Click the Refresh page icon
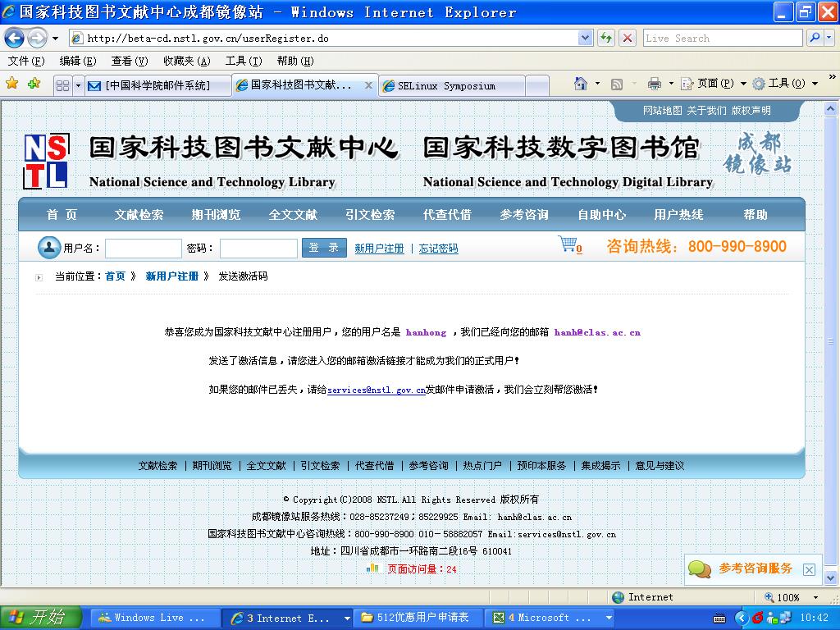The image size is (840, 630). pos(606,38)
